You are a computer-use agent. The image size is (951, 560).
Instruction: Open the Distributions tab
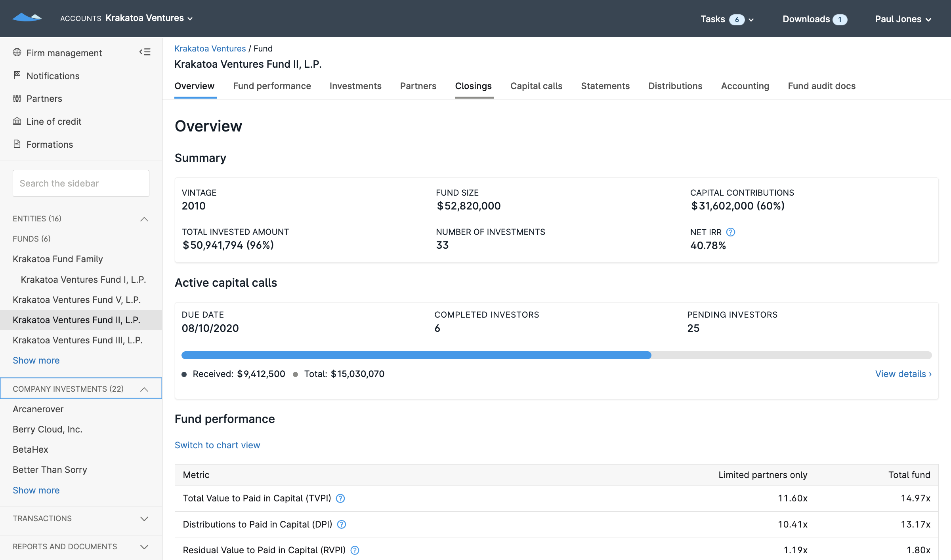[x=675, y=86]
